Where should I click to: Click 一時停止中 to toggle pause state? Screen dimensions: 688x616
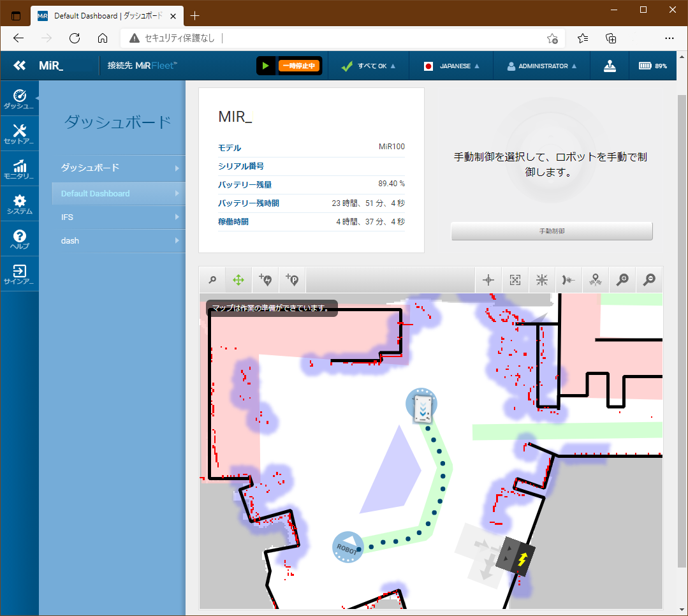(299, 65)
